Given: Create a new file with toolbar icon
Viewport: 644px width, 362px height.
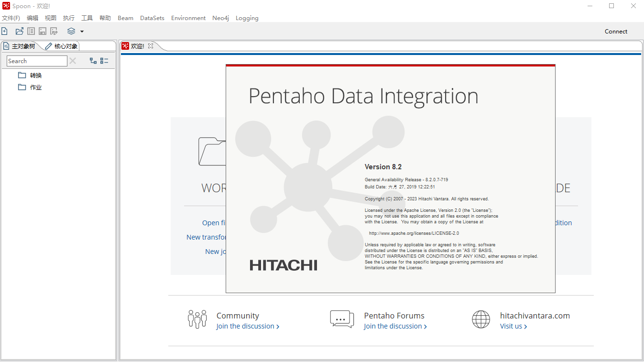Looking at the screenshot, I should click(4, 31).
